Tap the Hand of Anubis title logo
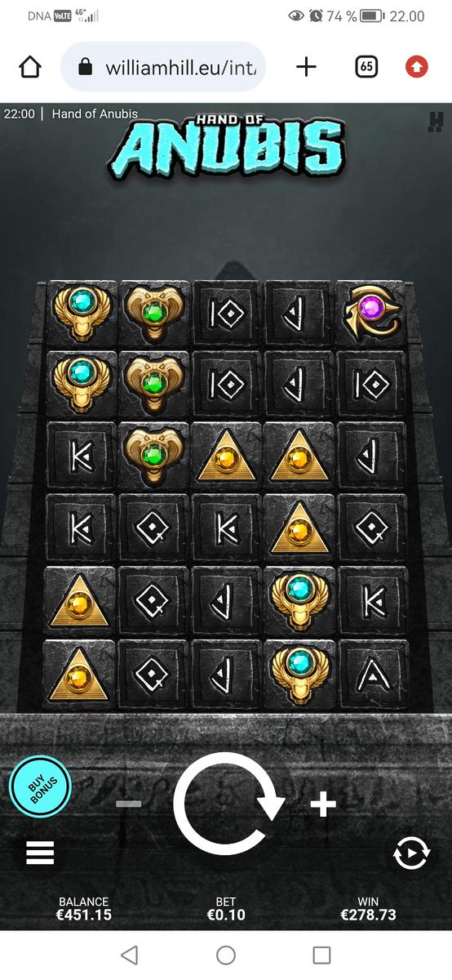The image size is (452, 980). [x=226, y=147]
